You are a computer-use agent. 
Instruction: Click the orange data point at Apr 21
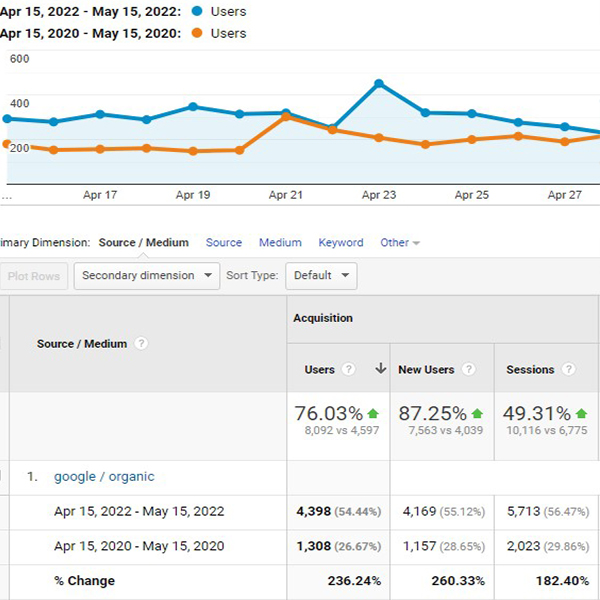click(x=286, y=117)
